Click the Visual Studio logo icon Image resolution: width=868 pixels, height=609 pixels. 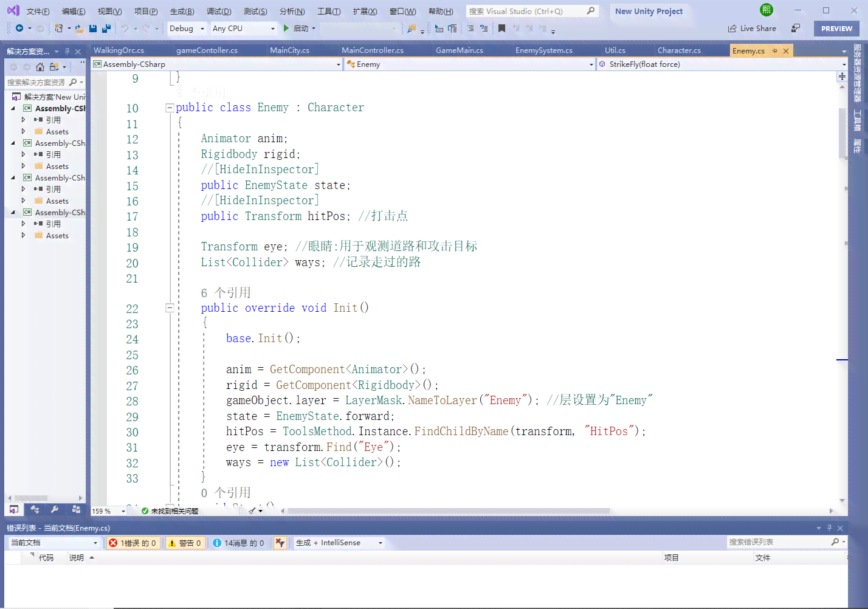[x=13, y=10]
